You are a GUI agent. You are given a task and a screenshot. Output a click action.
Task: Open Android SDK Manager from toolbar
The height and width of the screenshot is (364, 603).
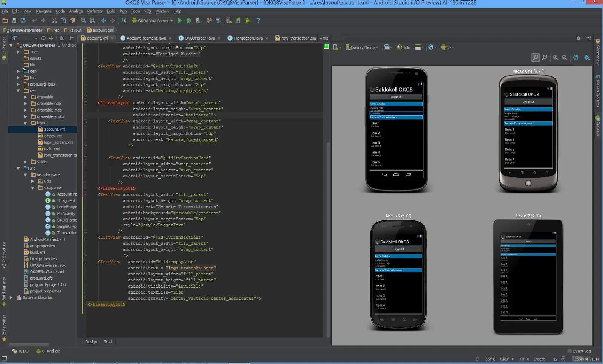238,21
